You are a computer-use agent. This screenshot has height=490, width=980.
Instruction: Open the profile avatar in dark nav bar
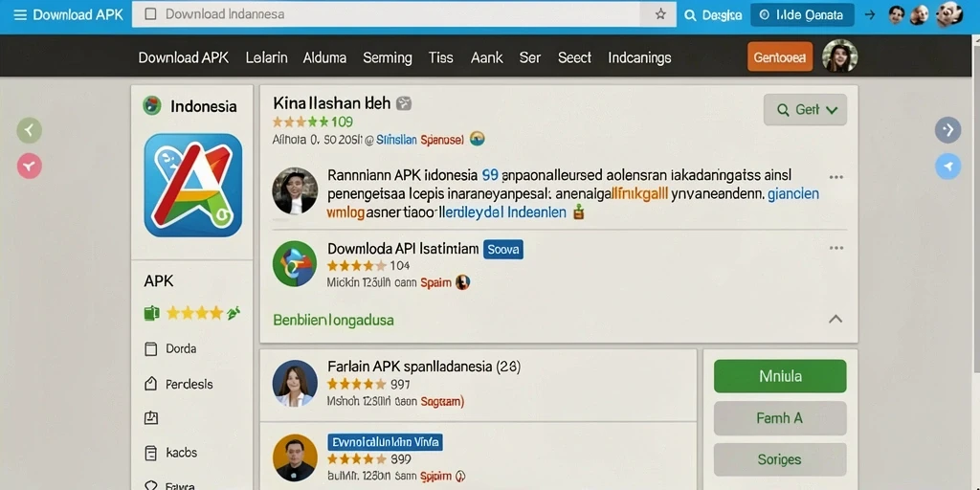pos(839,56)
